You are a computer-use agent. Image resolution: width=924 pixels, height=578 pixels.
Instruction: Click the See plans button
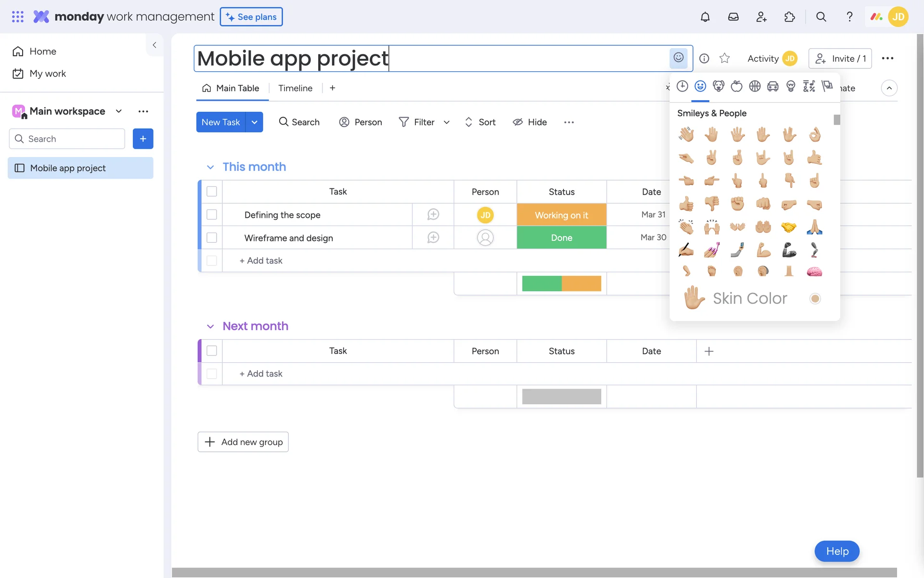[251, 17]
